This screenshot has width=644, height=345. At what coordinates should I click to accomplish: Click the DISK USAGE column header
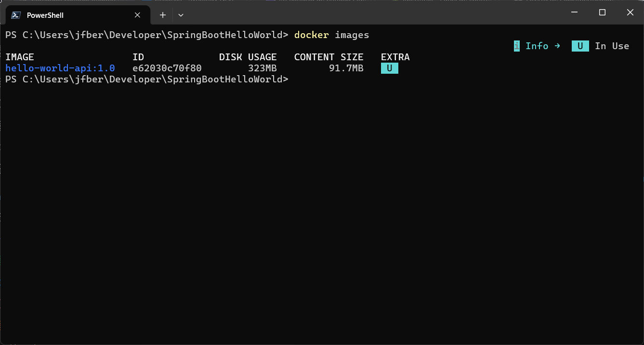[248, 57]
